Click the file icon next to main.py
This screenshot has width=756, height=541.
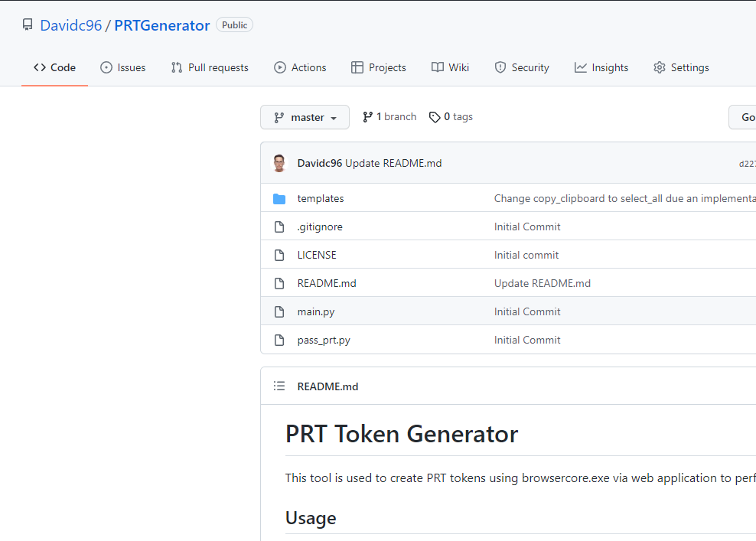(279, 312)
